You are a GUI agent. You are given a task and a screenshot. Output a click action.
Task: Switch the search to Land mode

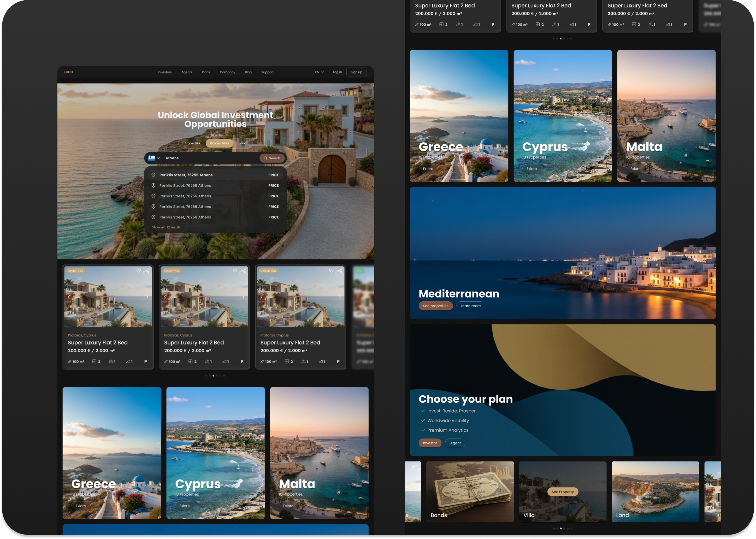(x=243, y=143)
